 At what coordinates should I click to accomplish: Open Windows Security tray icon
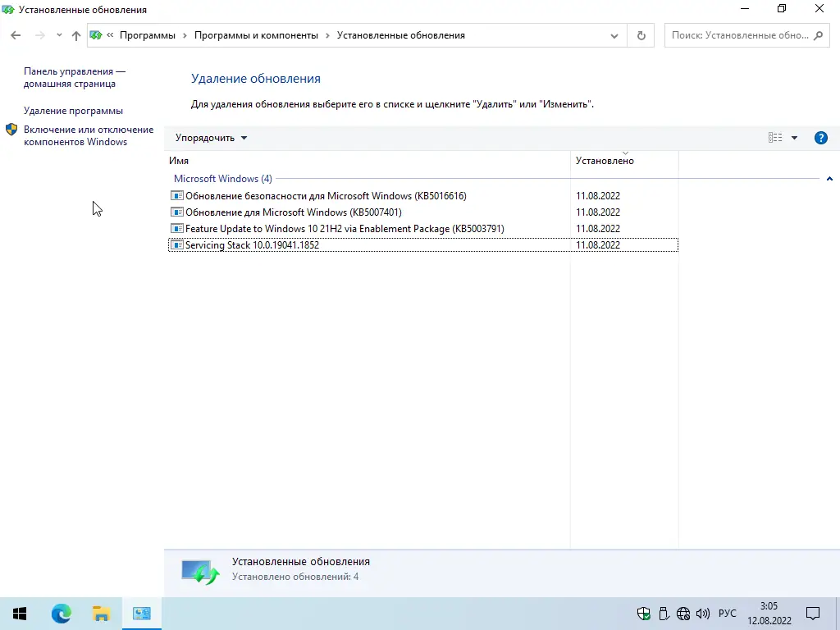[644, 614]
